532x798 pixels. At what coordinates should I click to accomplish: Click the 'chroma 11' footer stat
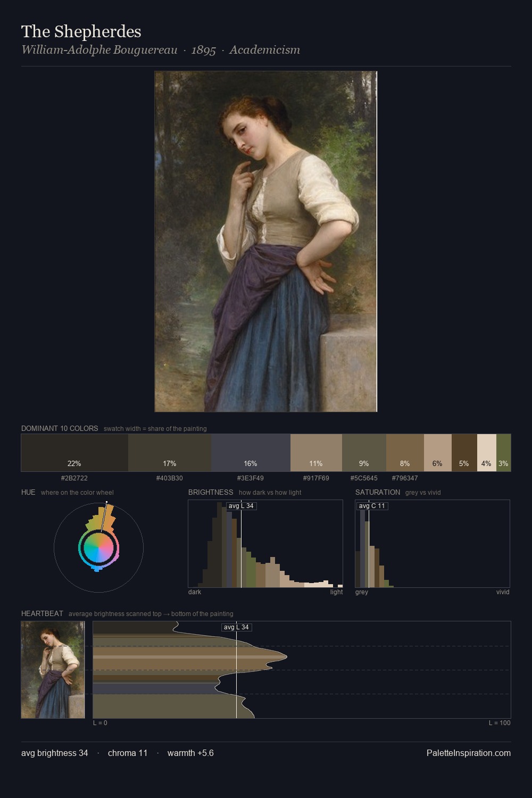[x=128, y=753]
